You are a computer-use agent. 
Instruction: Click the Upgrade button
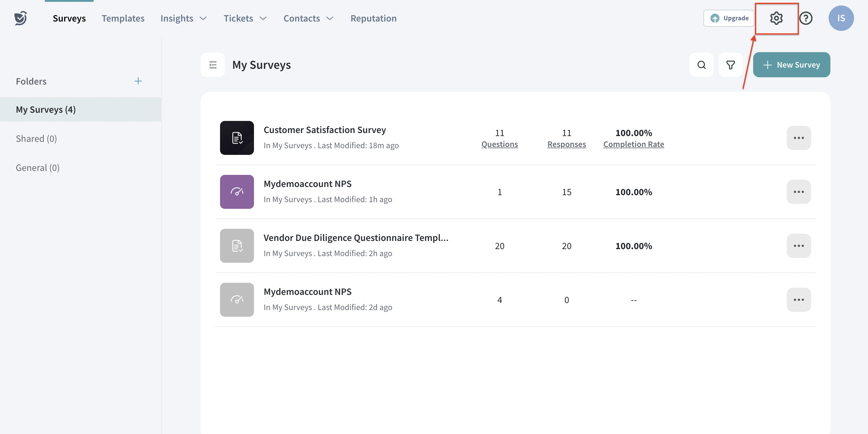(x=729, y=18)
